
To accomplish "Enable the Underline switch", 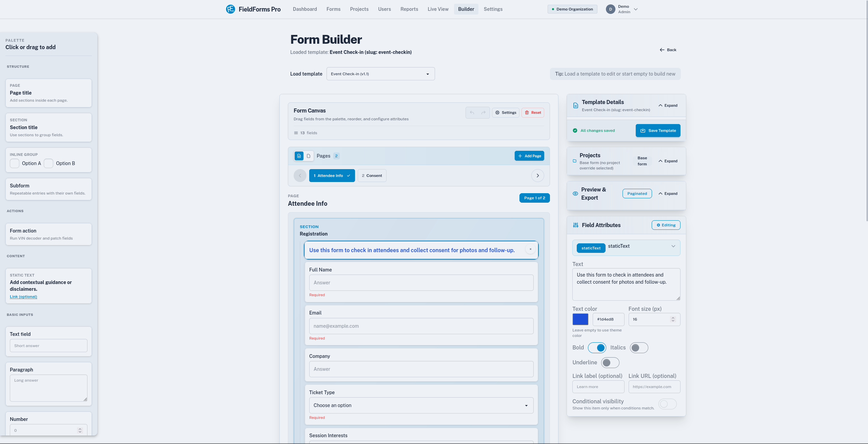I will [610, 363].
